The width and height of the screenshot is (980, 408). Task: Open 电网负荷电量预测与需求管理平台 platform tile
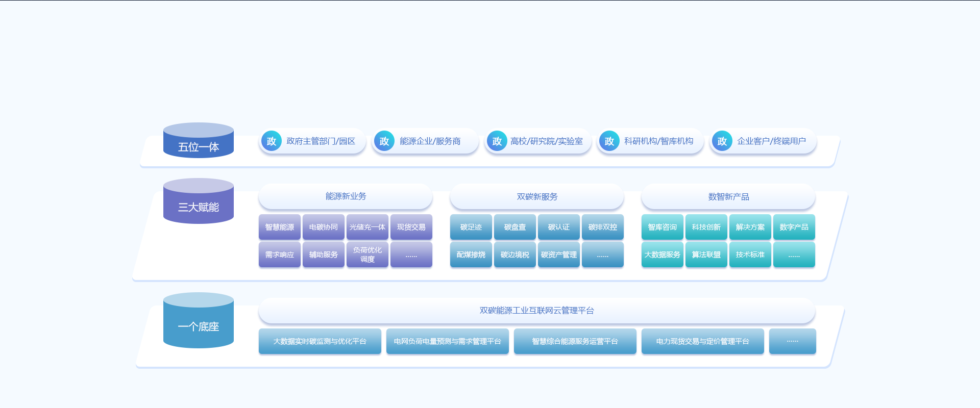[448, 341]
